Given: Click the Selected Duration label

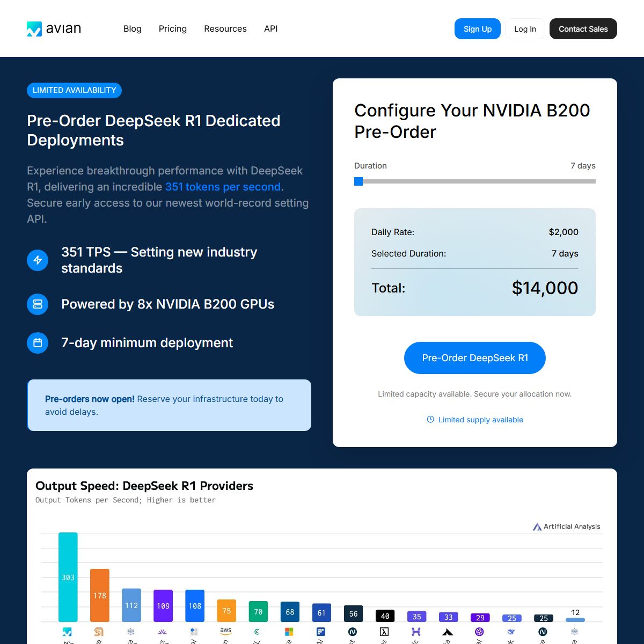Looking at the screenshot, I should tap(409, 253).
